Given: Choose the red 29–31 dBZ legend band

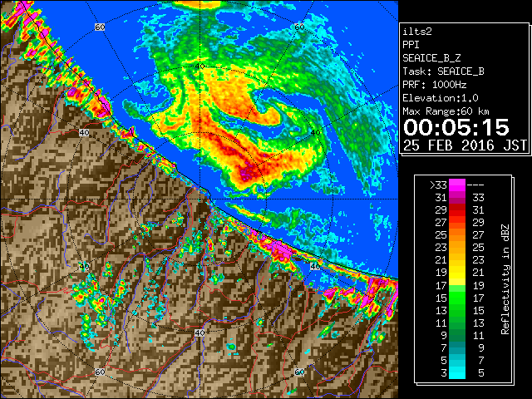Looking at the screenshot, I should (457, 210).
